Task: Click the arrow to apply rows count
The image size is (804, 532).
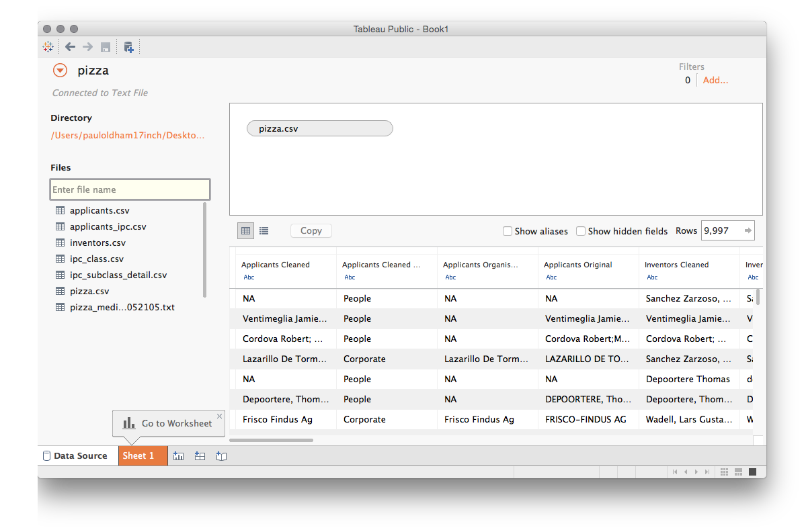Action: click(748, 230)
